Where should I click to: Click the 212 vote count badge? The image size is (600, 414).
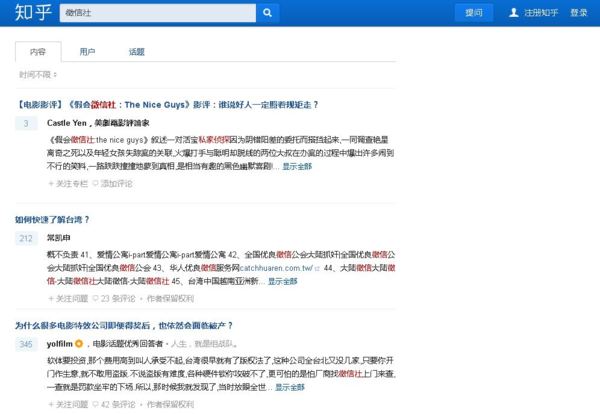tap(26, 238)
